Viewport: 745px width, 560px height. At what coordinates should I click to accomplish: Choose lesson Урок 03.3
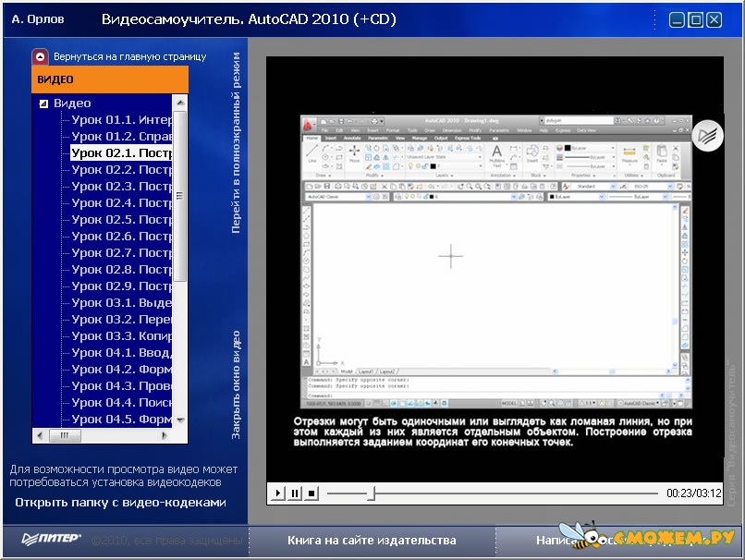point(122,335)
